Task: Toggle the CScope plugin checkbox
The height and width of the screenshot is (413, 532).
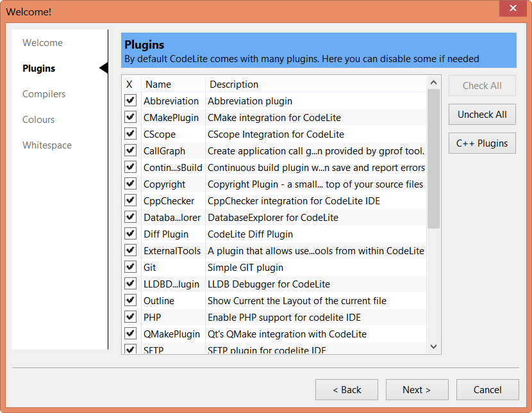Action: (x=130, y=134)
